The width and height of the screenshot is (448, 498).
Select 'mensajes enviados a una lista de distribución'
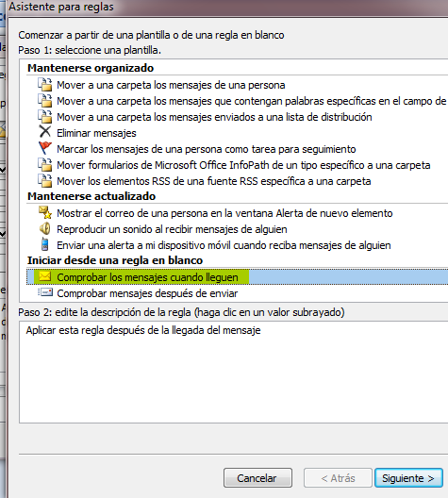click(214, 117)
